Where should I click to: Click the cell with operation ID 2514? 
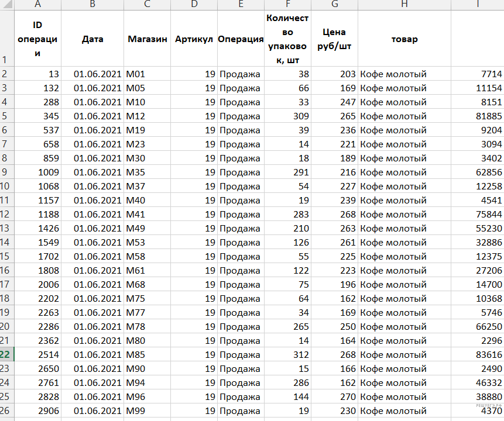pyautogui.click(x=38, y=355)
